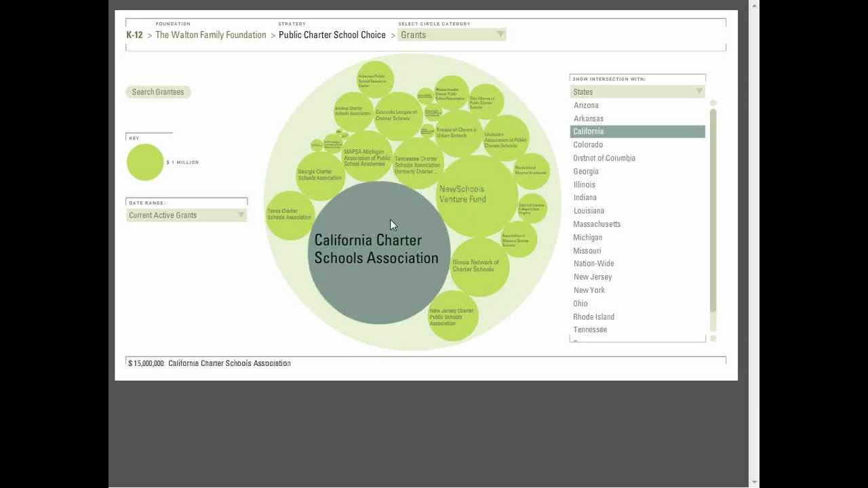Select Indiana in the states list
868x488 pixels.
point(585,197)
